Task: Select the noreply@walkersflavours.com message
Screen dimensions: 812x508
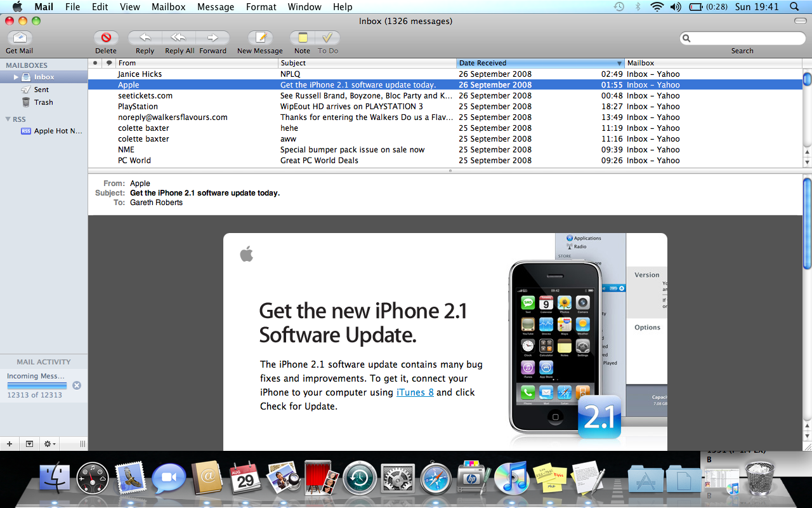Action: (445, 117)
